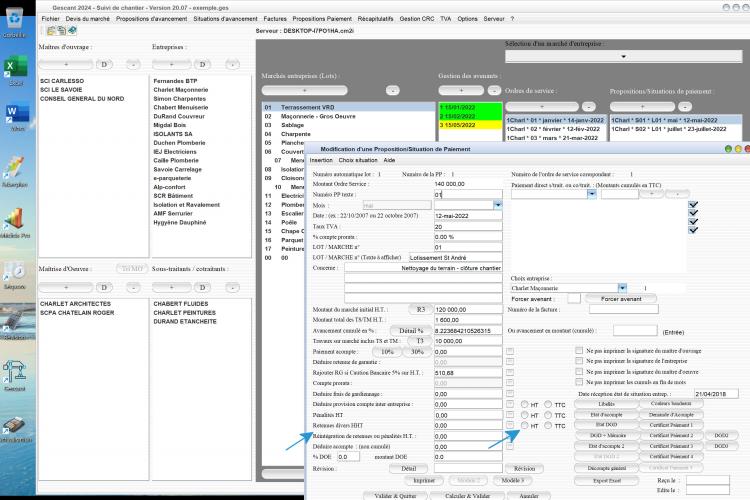Click the Export Excel button
The height and width of the screenshot is (500, 750).
click(x=607, y=480)
